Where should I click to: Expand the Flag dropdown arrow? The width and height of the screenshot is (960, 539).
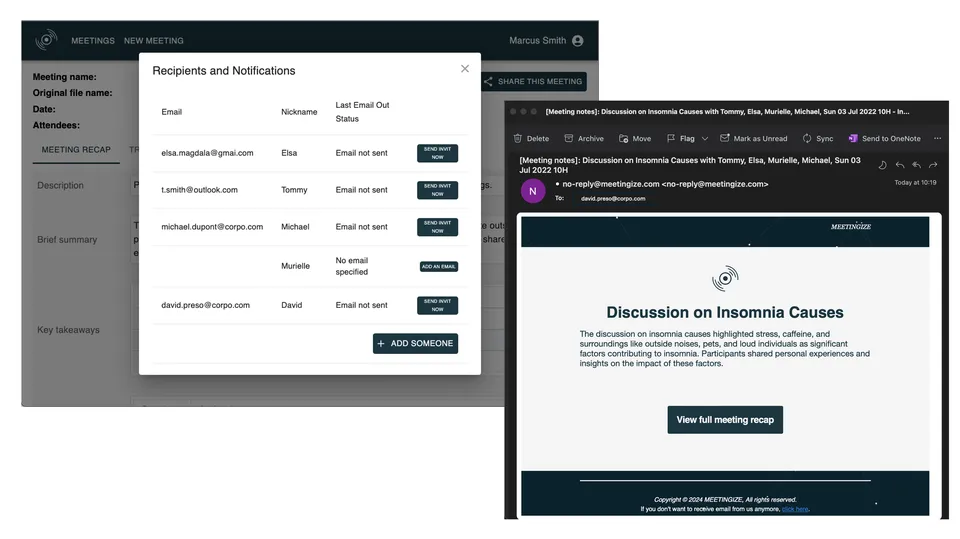click(705, 139)
